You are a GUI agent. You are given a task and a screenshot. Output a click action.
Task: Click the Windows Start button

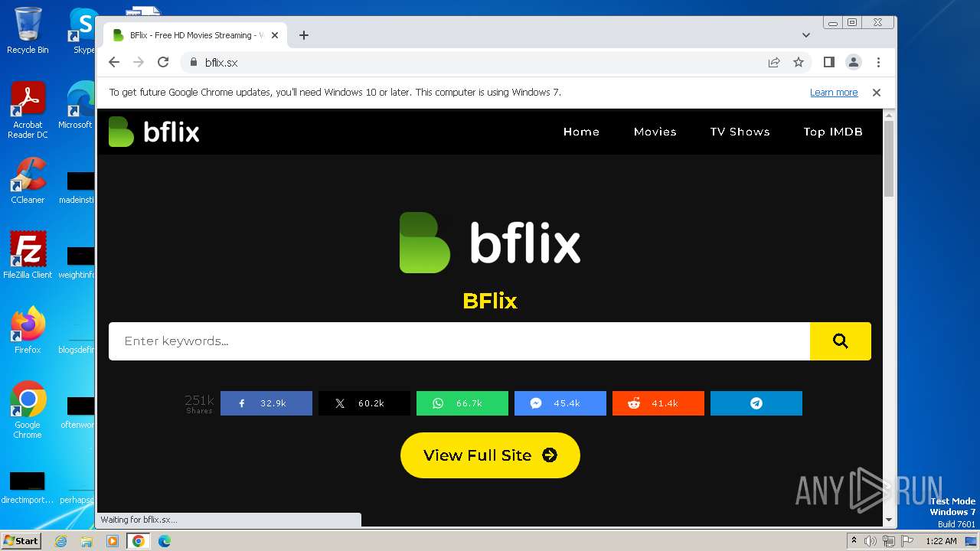coord(21,540)
